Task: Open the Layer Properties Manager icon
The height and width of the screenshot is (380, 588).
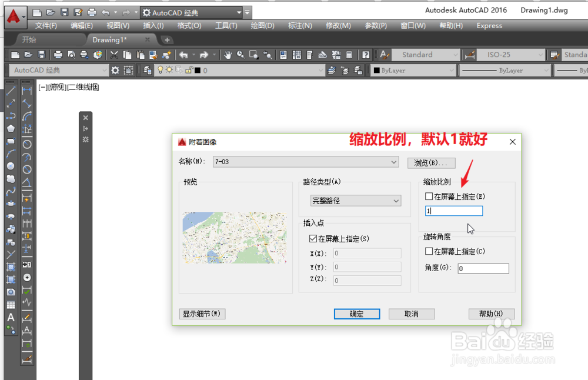Action: click(148, 70)
